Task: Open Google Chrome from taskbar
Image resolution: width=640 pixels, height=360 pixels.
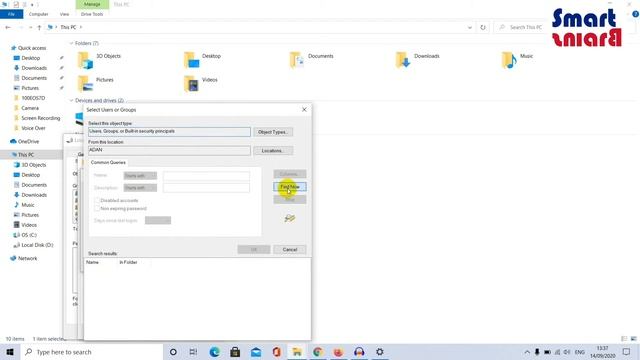Action: (x=318, y=352)
